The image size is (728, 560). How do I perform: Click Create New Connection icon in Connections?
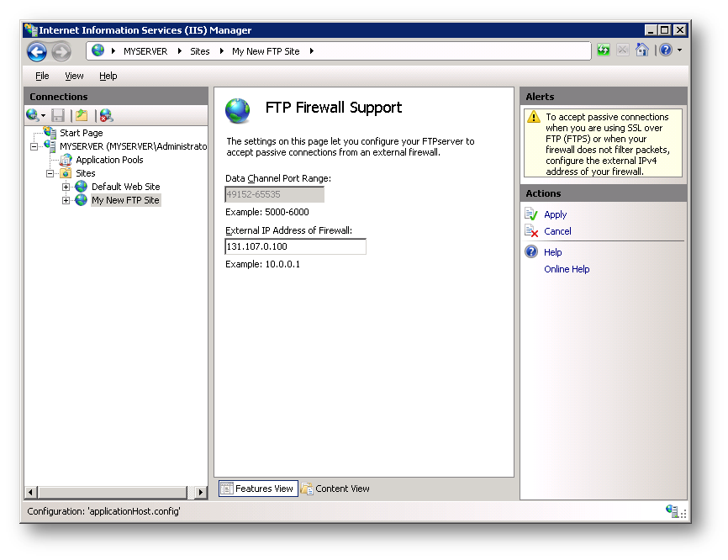click(33, 114)
